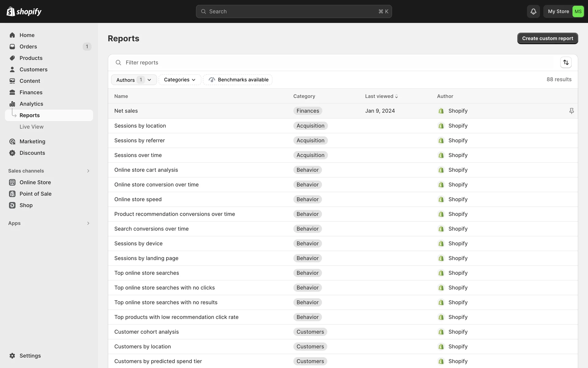Expand Sales channels section chevron
Image resolution: width=588 pixels, height=368 pixels.
point(88,171)
